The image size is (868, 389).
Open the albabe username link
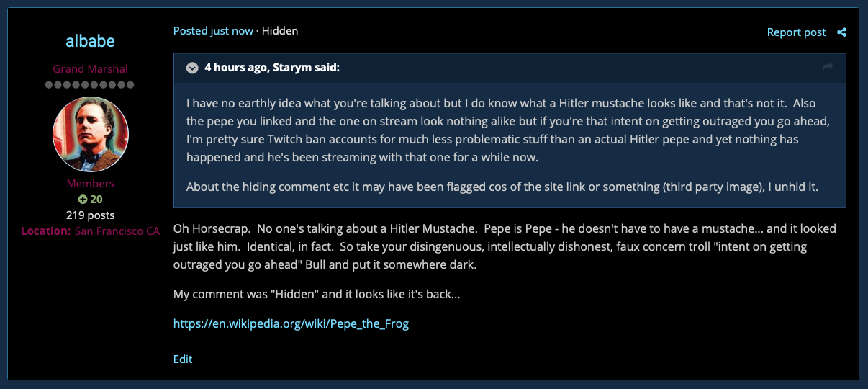pos(90,41)
